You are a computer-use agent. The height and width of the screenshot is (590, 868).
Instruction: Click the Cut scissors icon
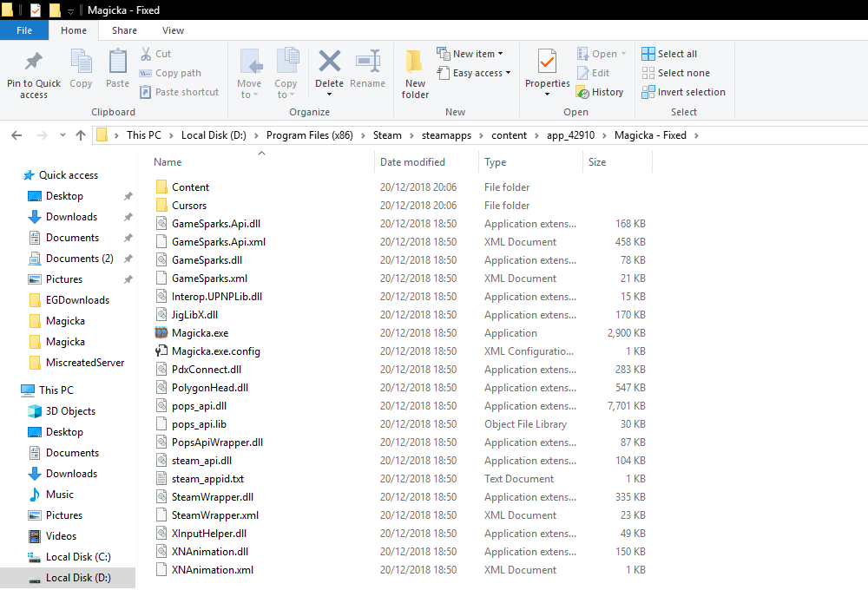(146, 54)
